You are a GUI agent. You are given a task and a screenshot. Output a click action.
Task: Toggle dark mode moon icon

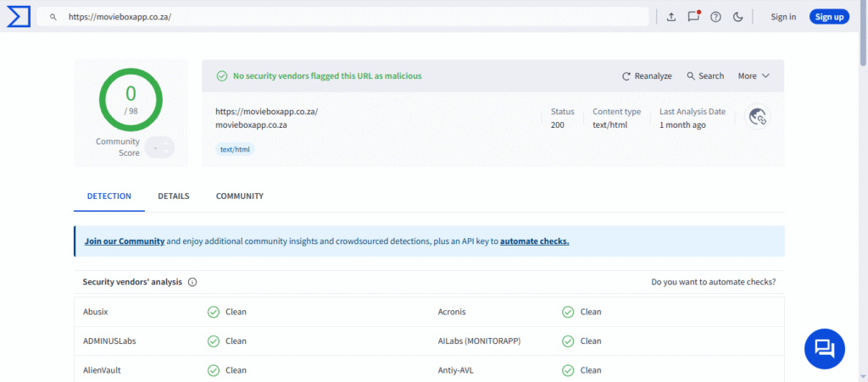click(x=737, y=17)
